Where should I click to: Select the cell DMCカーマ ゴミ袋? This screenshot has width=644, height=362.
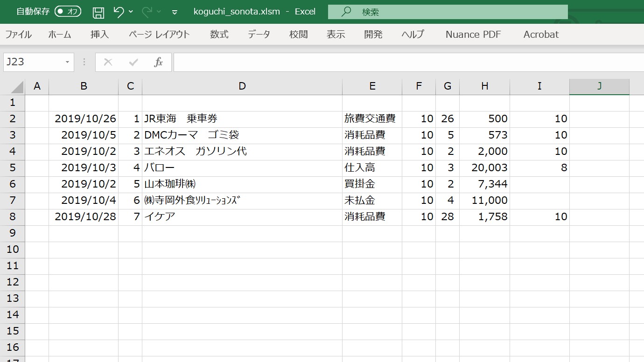click(242, 135)
